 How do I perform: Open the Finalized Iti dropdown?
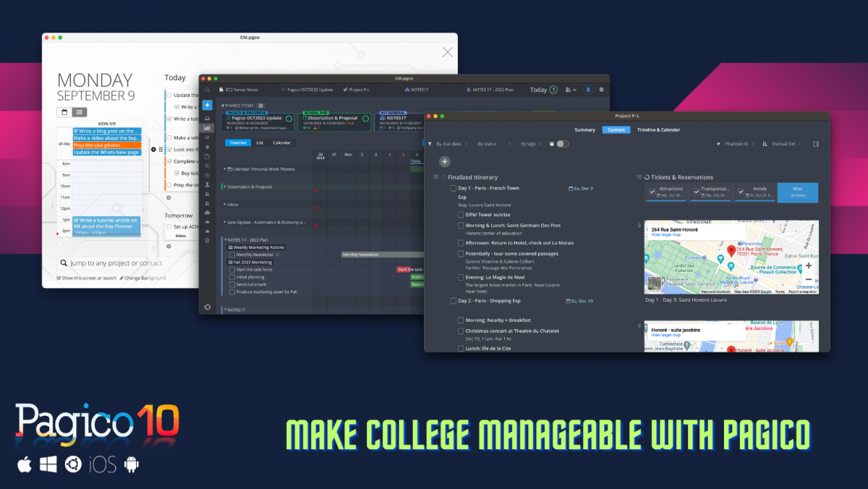click(738, 144)
